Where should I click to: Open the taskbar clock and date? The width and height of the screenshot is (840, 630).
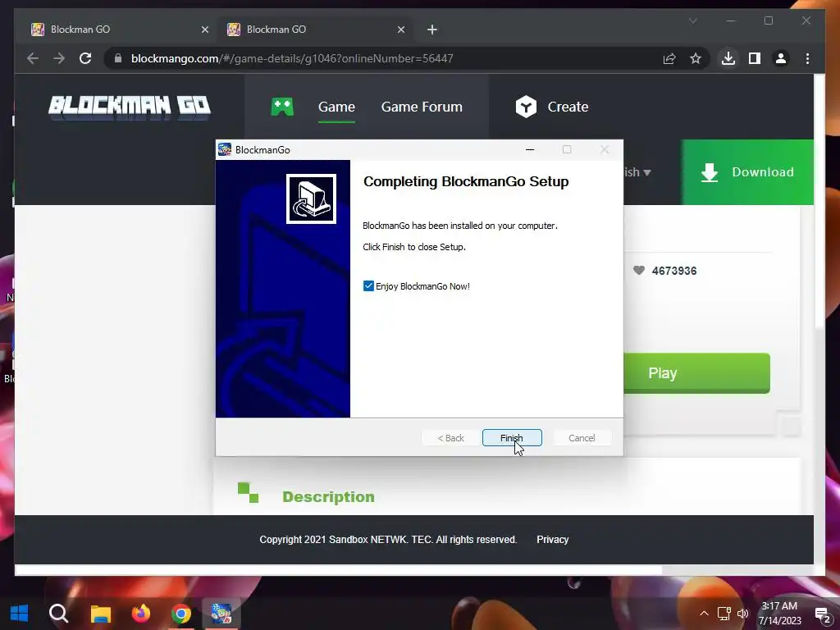[779, 614]
